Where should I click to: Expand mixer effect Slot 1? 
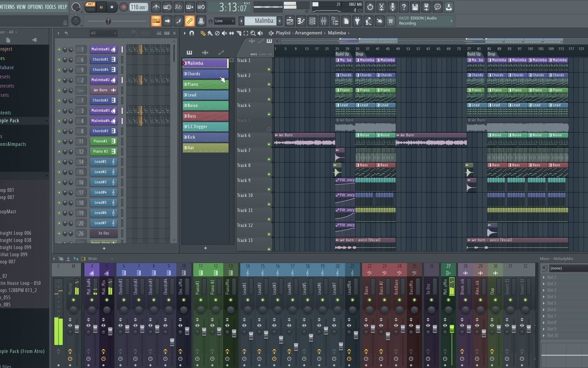coord(543,277)
